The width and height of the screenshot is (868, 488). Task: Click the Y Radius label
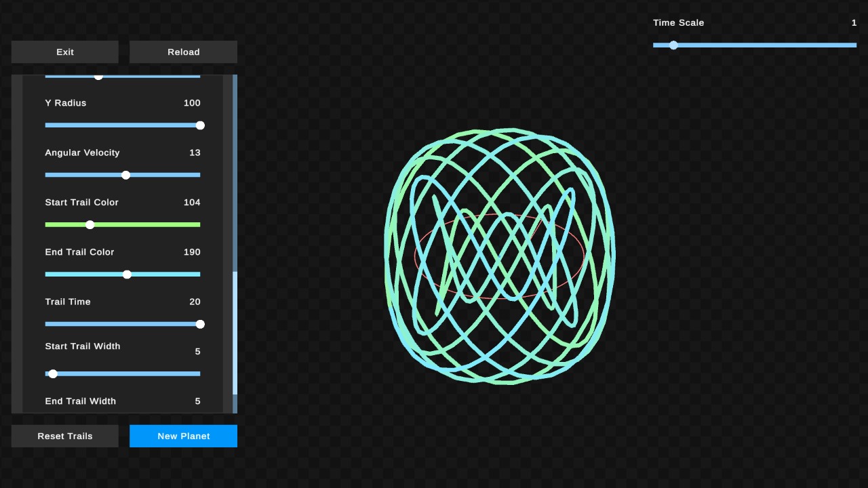coord(66,103)
